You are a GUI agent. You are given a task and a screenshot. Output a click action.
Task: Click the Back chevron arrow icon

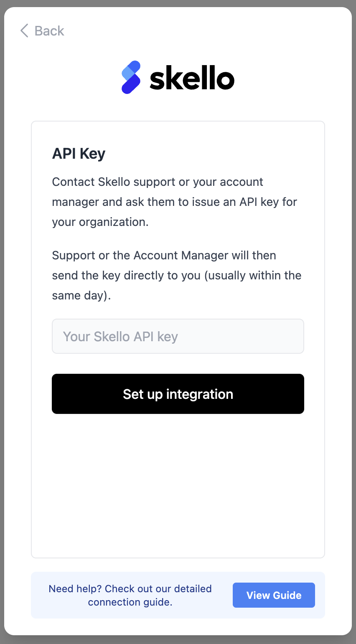pyautogui.click(x=24, y=31)
